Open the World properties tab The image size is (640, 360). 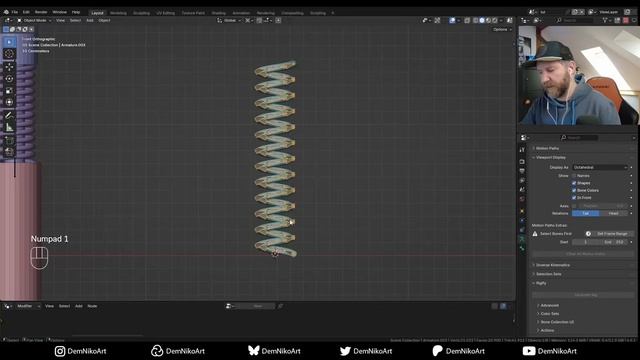[x=522, y=199]
